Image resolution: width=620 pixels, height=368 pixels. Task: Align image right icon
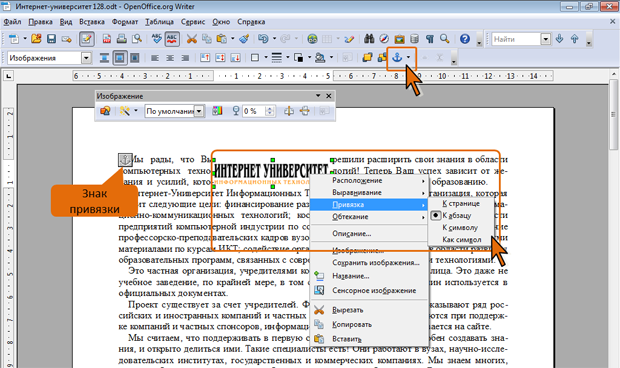[185, 58]
